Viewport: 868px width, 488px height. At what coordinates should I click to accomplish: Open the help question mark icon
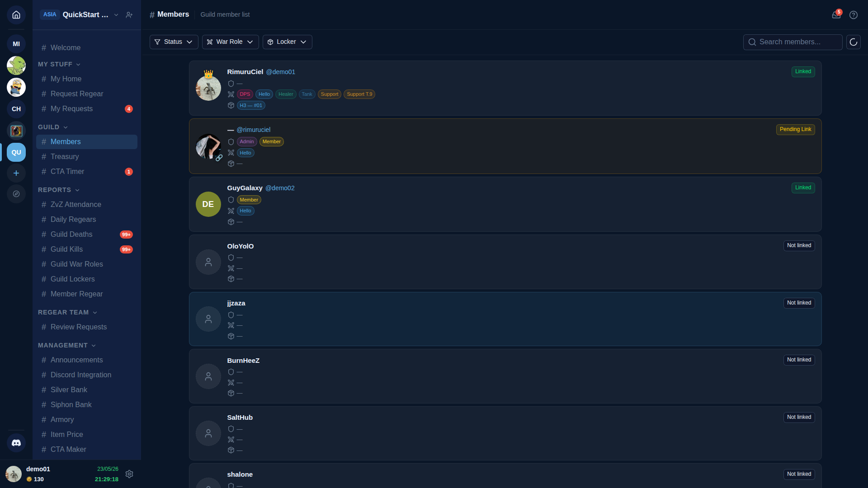coord(854,15)
